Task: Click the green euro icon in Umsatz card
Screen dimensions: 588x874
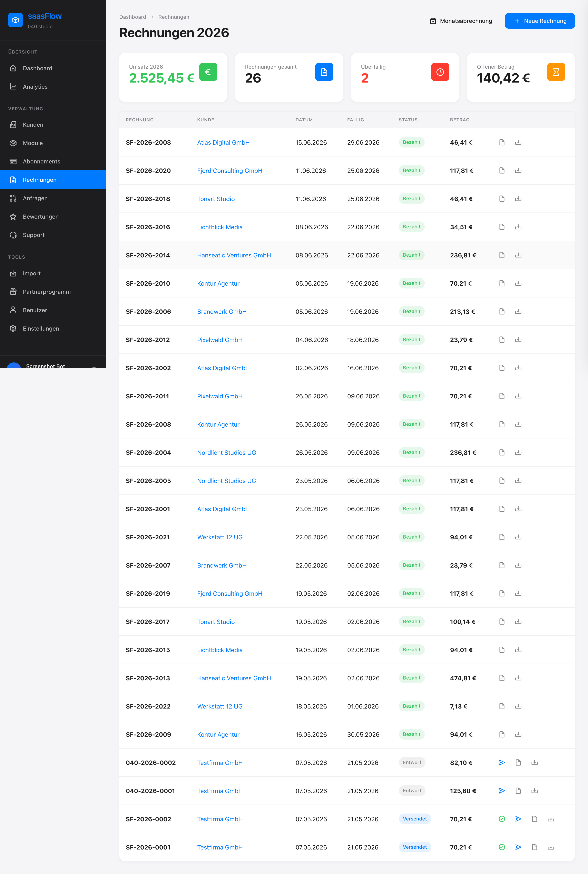Action: (208, 72)
